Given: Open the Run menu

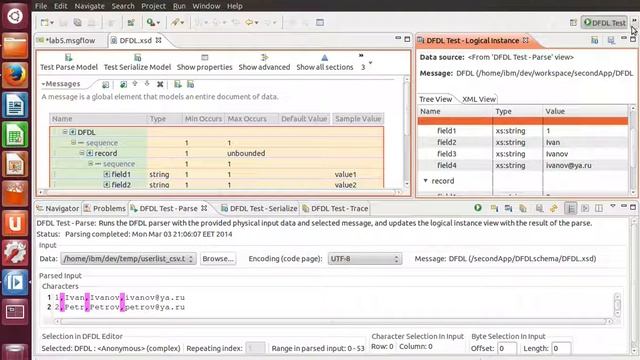Looking at the screenshot, I should 179,6.
